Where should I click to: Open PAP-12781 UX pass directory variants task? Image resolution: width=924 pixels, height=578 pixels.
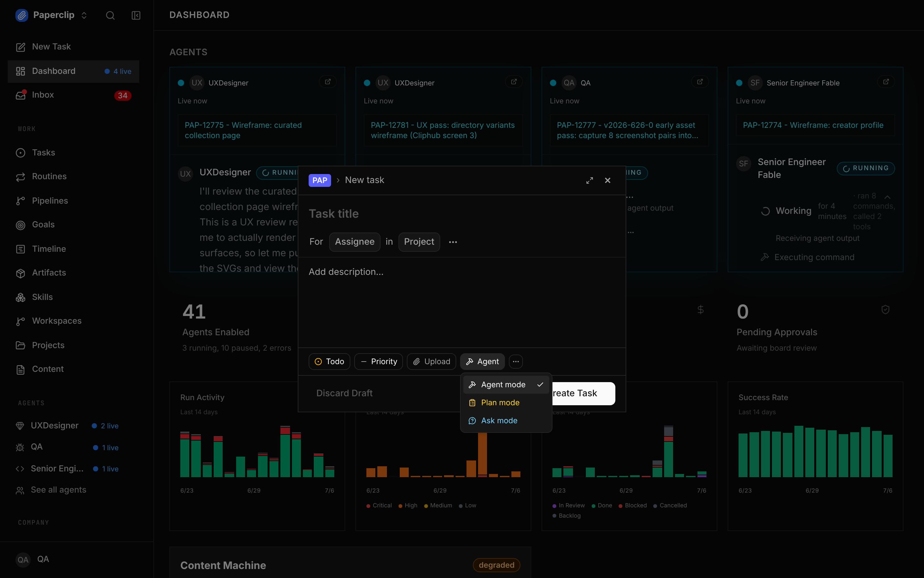[443, 130]
